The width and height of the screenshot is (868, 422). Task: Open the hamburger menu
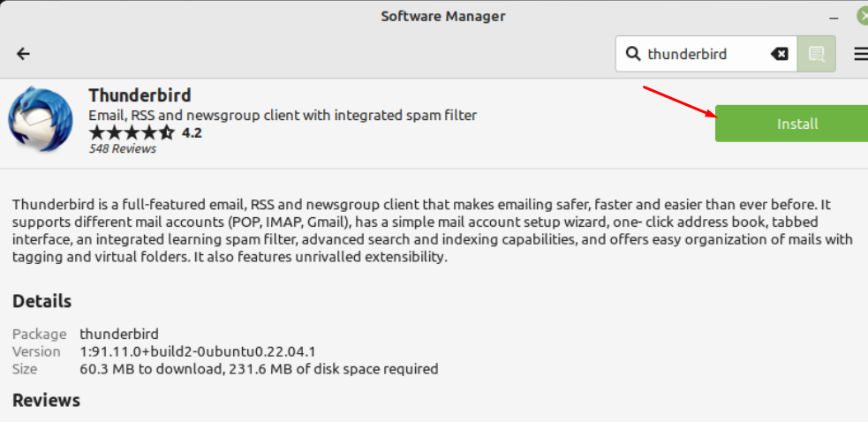pyautogui.click(x=861, y=54)
